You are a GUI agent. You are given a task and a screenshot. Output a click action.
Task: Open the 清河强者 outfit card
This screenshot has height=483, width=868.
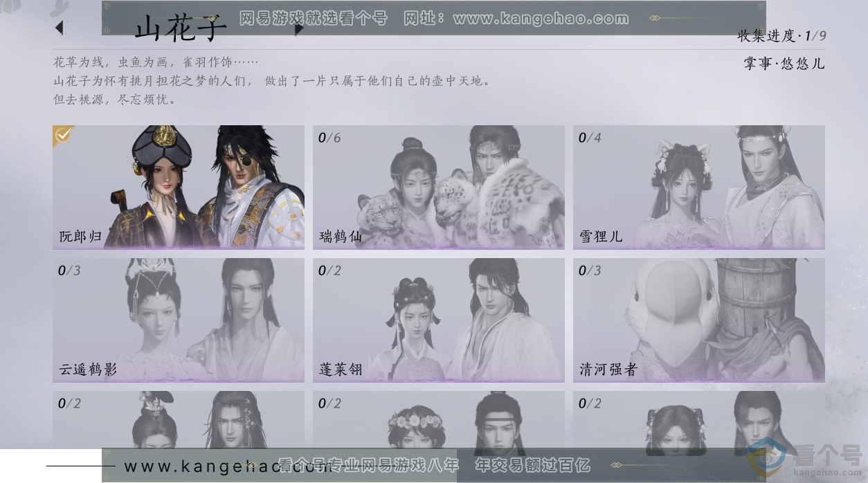click(x=699, y=320)
